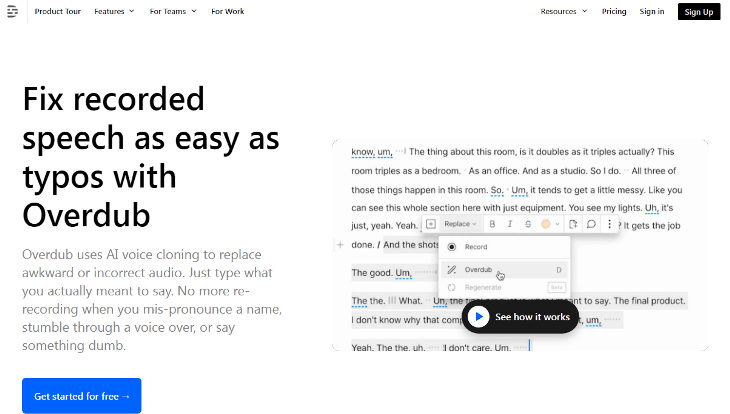Open the For Work page
This screenshot has height=414, width=730.
[x=228, y=11]
